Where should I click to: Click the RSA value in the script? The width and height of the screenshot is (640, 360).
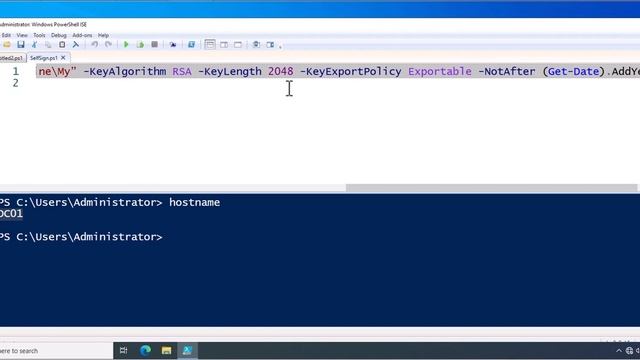coord(182,71)
